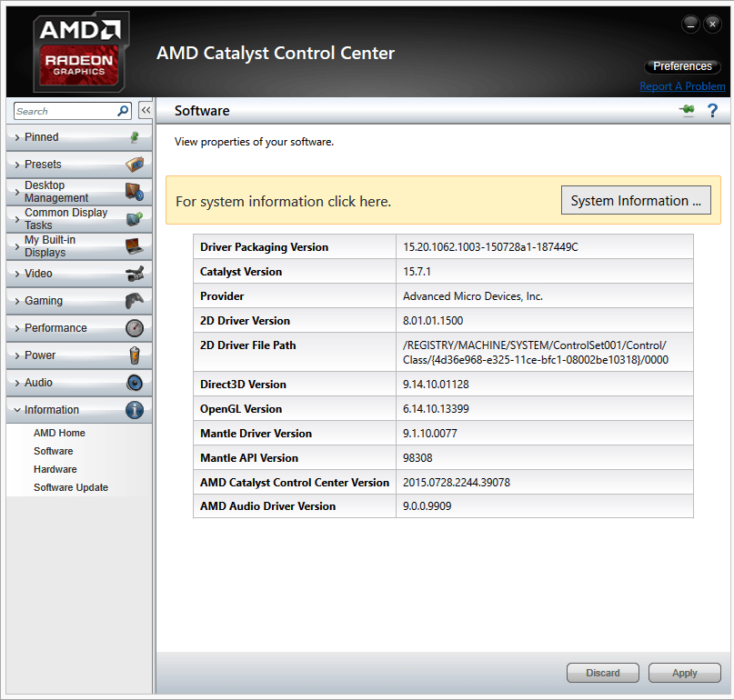Viewport: 734px width, 700px height.
Task: Click the My Built-in Displays laptop icon
Action: pyautogui.click(x=135, y=245)
